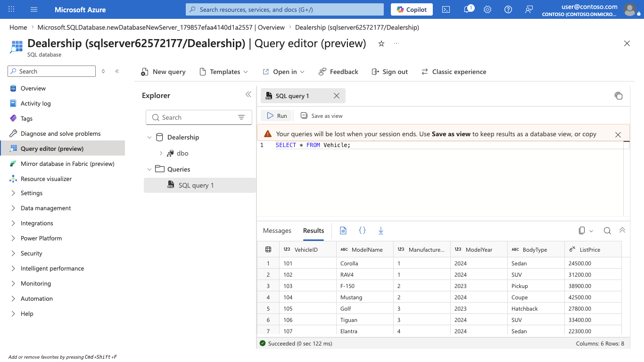The image size is (644, 362).
Task: Focus the left menu Search field
Action: click(x=52, y=71)
